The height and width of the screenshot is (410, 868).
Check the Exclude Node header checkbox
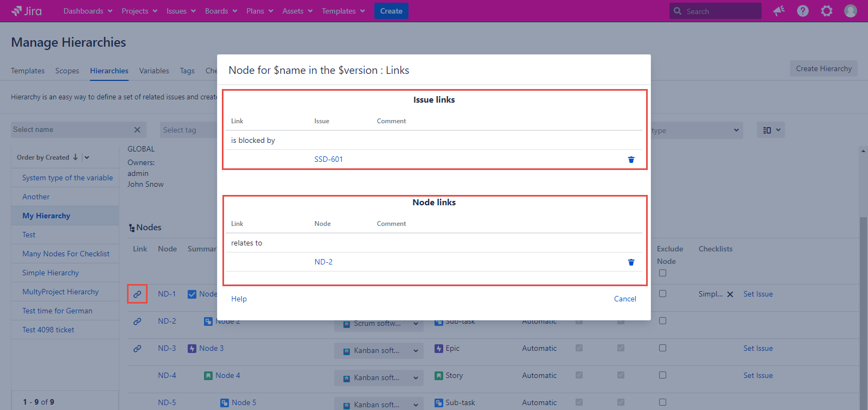pyautogui.click(x=662, y=273)
